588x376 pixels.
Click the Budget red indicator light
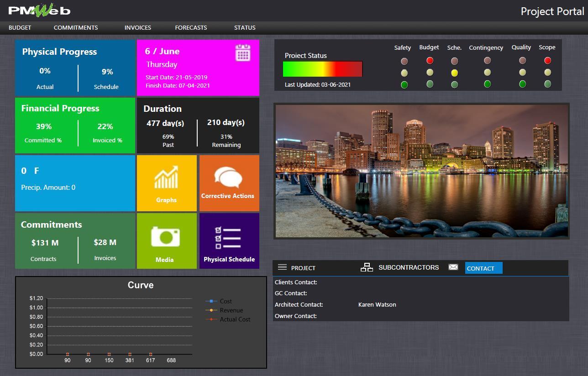pyautogui.click(x=430, y=60)
